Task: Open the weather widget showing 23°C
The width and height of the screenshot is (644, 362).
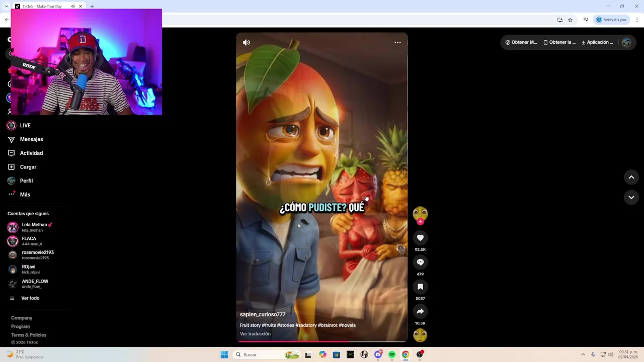Action: (x=24, y=354)
